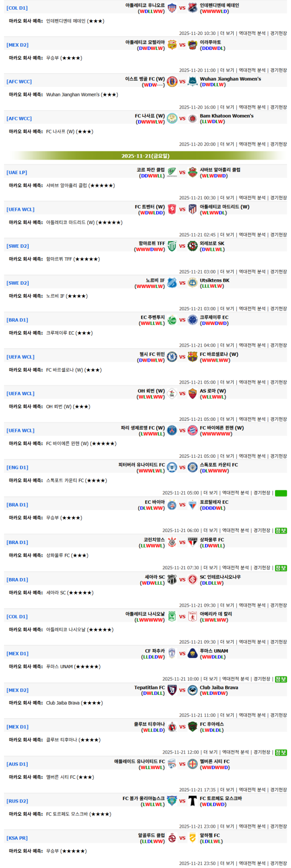Click the Corinthians team crest
This screenshot has height=868, width=291.
(172, 542)
